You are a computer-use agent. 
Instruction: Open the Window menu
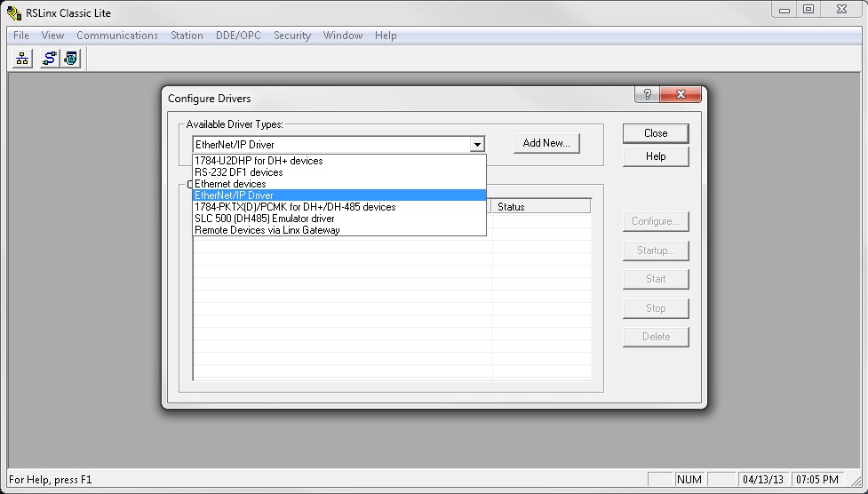tap(343, 36)
